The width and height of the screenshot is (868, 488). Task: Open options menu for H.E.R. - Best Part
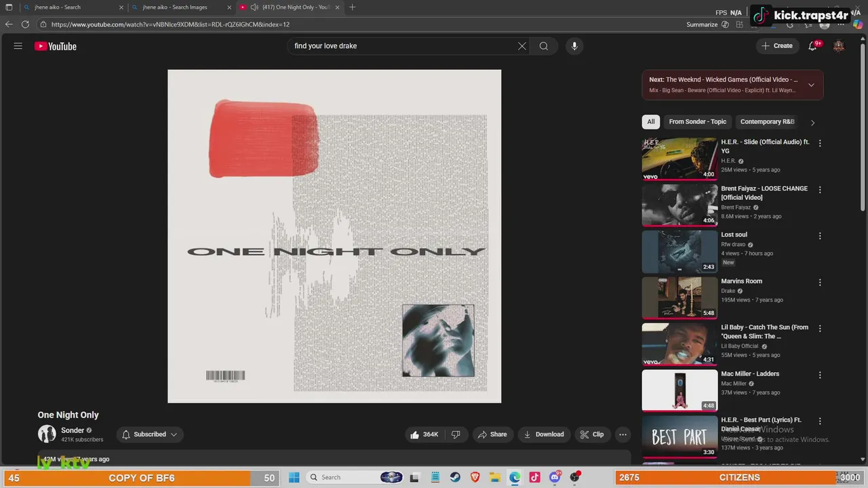820,421
